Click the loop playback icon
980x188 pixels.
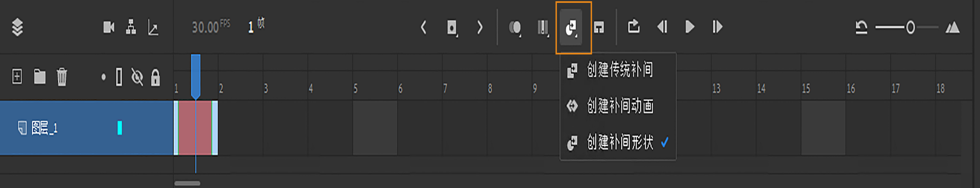[x=634, y=27]
